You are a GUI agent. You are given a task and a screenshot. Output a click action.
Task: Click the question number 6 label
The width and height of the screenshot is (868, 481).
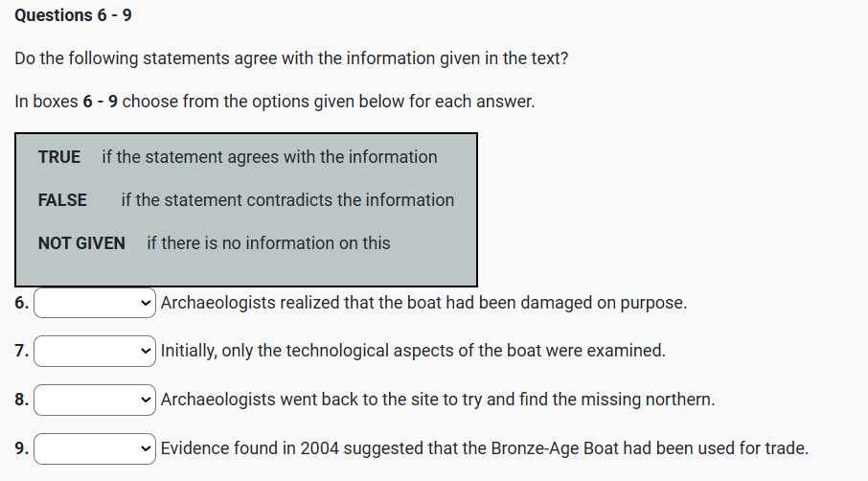21,303
